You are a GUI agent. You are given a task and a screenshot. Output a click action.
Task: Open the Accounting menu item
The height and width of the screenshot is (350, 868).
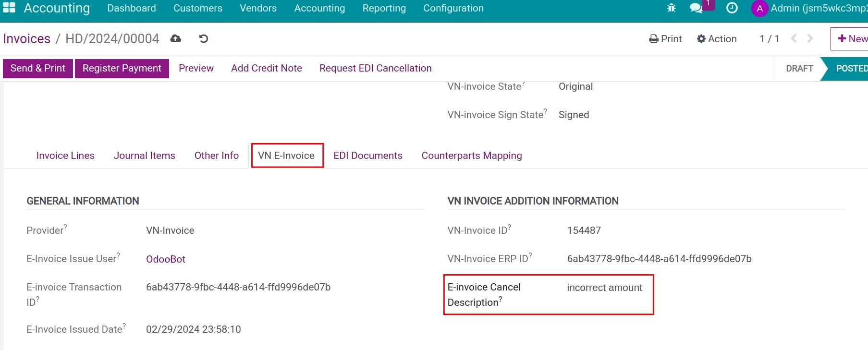319,8
